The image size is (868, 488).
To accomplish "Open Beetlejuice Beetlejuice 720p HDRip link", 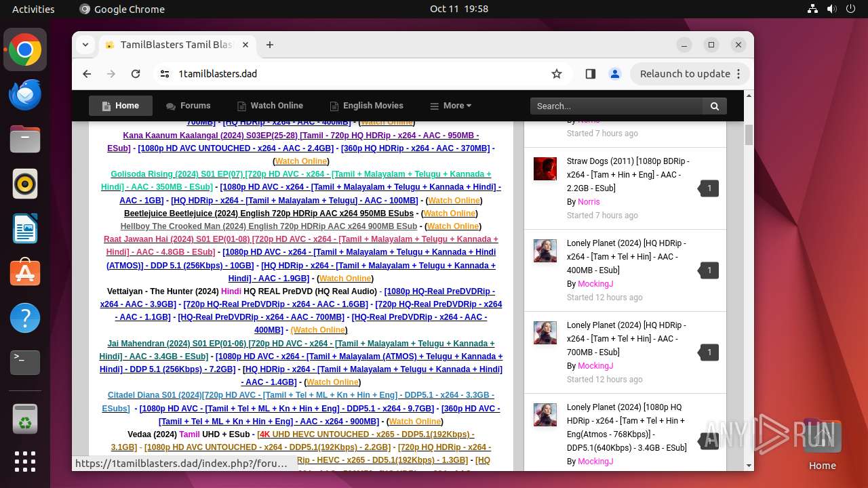I will 269,213.
